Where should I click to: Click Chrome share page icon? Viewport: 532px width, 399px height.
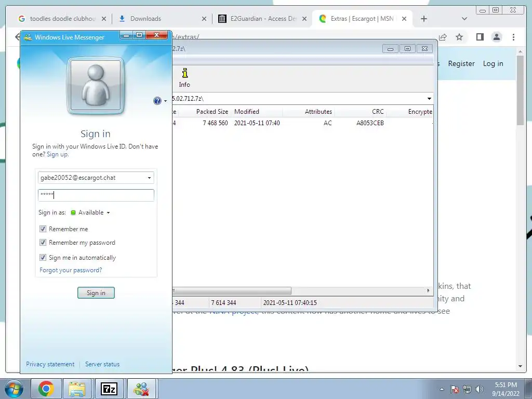tap(443, 37)
